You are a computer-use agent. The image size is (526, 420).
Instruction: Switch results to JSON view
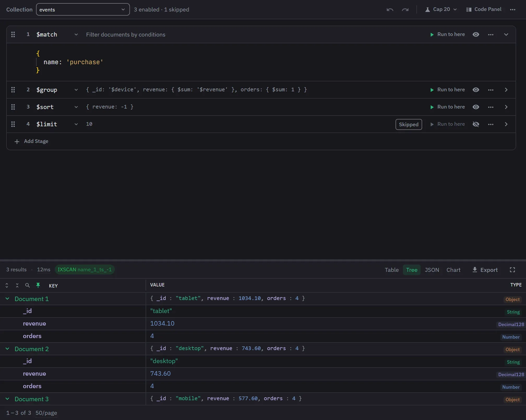[x=432, y=270]
